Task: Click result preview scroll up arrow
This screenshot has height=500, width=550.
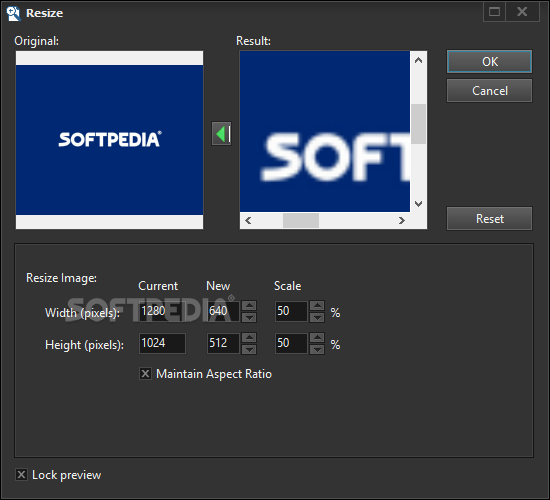Action: click(x=418, y=60)
